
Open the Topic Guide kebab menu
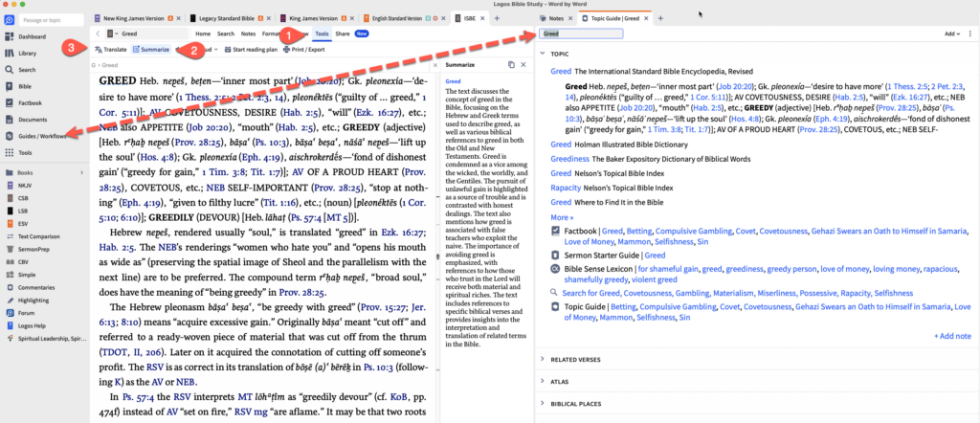click(970, 33)
